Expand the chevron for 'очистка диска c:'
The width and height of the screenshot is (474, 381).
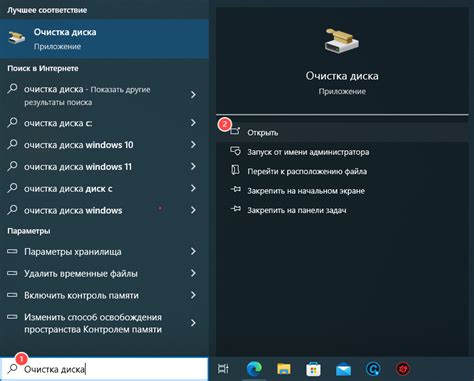[x=193, y=123]
